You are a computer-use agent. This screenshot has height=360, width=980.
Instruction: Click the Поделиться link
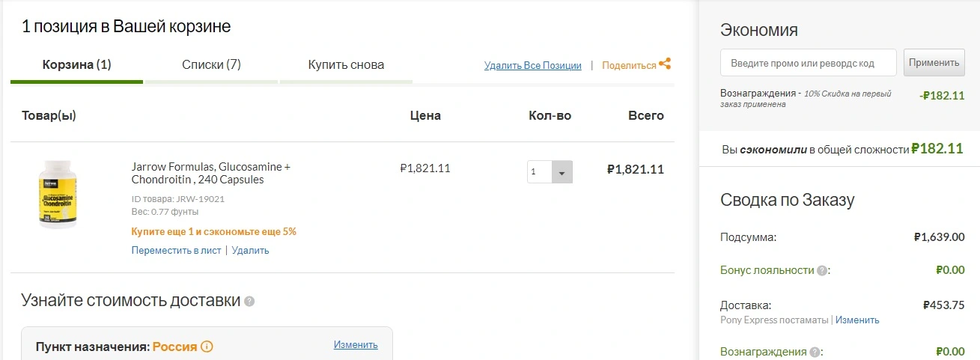629,66
